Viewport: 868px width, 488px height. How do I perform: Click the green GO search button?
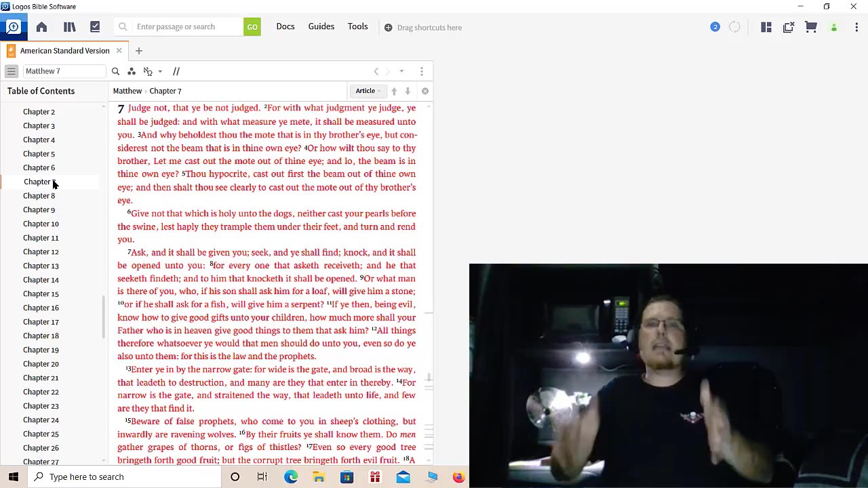coord(252,27)
